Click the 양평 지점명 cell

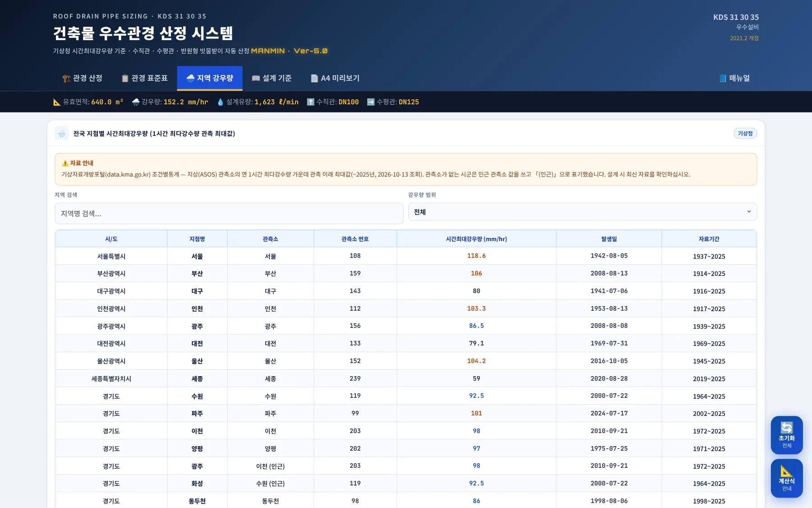(x=197, y=449)
